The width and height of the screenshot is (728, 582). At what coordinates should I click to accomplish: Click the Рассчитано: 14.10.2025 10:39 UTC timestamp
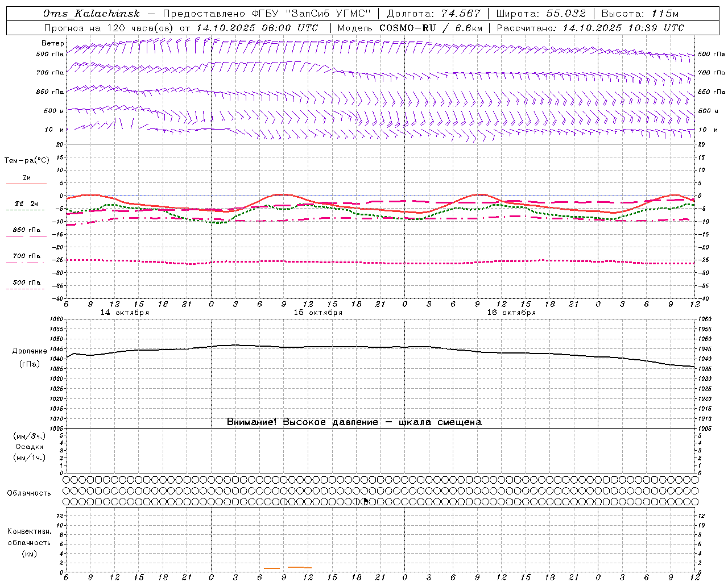[590, 28]
